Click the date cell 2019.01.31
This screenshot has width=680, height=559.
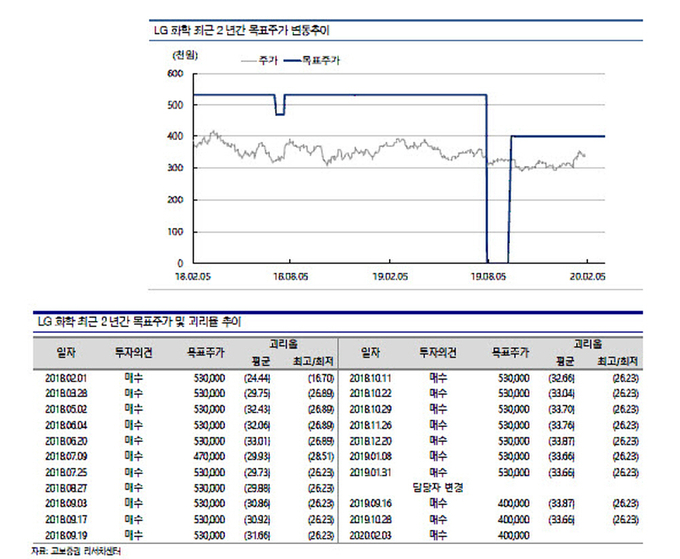tap(370, 472)
